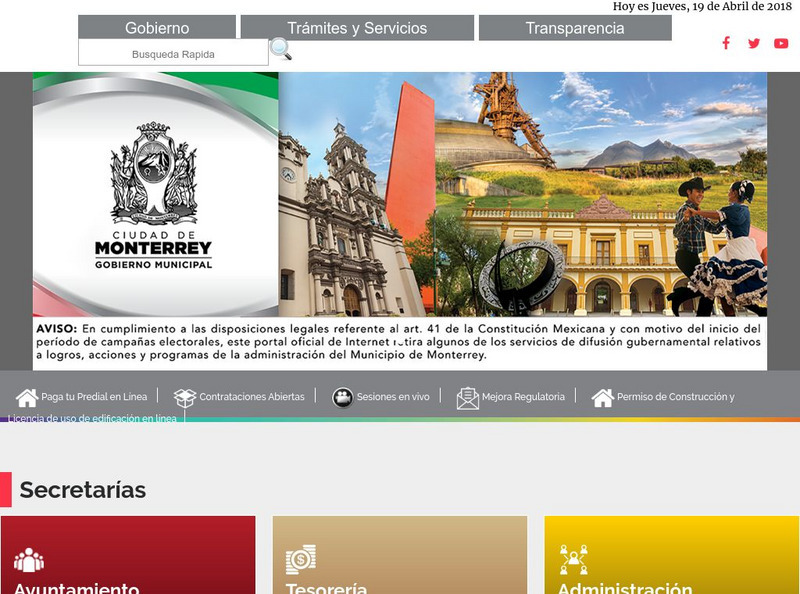Open the Trámites y Servicios menu
This screenshot has width=800, height=594.
point(358,28)
